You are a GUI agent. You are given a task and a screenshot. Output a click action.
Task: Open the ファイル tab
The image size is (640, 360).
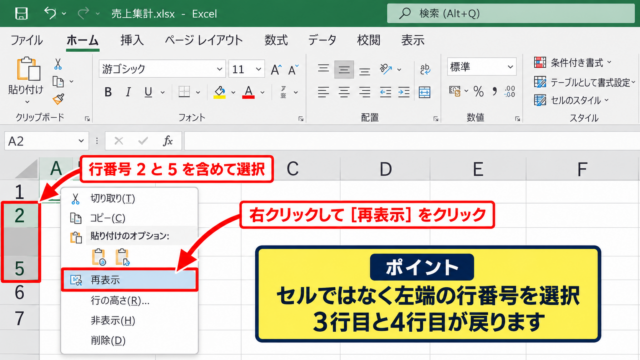point(26,40)
